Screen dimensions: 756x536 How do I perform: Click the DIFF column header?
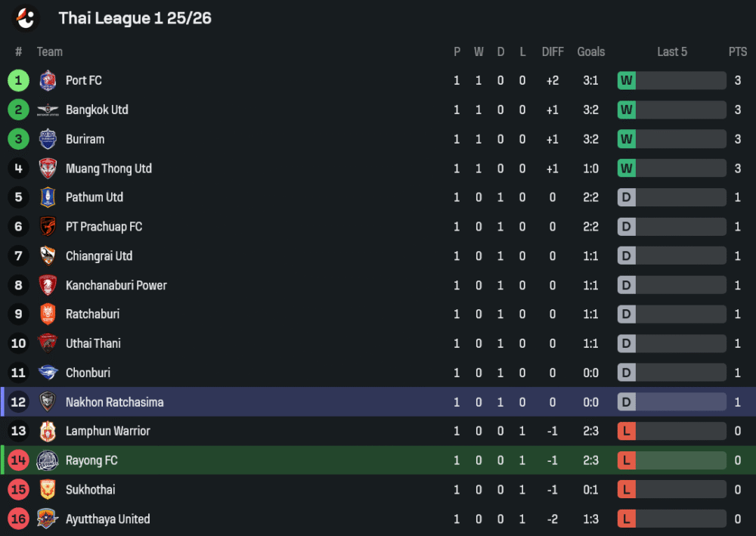[553, 51]
